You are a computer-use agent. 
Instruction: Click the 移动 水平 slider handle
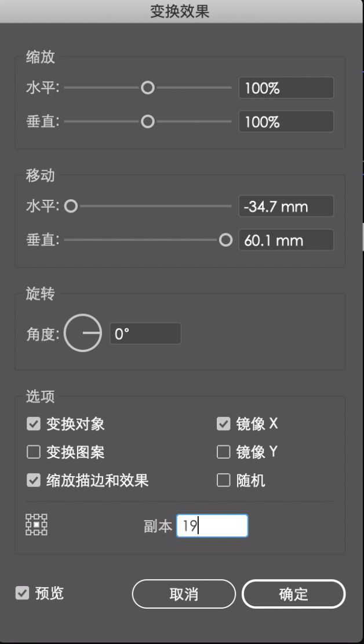pos(71,206)
